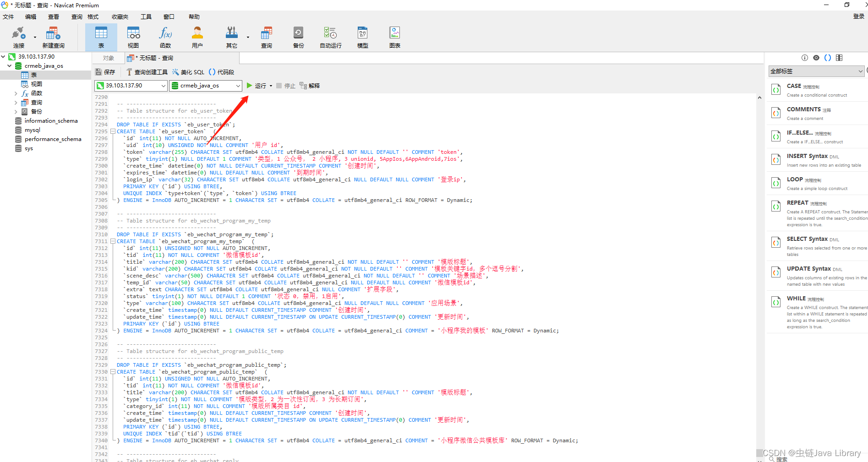Collapse the eb_wechat_program_my_temp CREATE TABLE block
The width and height of the screenshot is (868, 462).
(113, 241)
